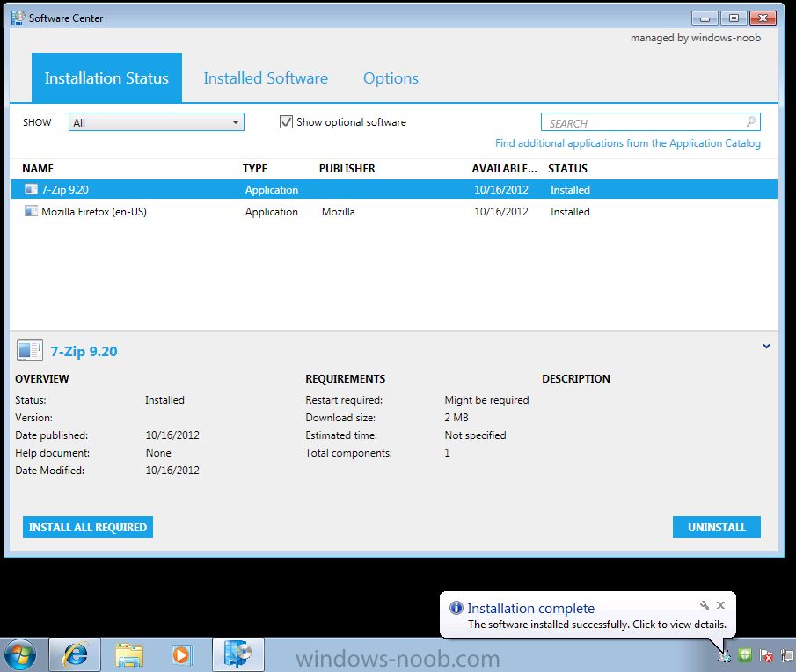Click the Software Center taskbar button
This screenshot has height=672, width=796.
[x=238, y=654]
